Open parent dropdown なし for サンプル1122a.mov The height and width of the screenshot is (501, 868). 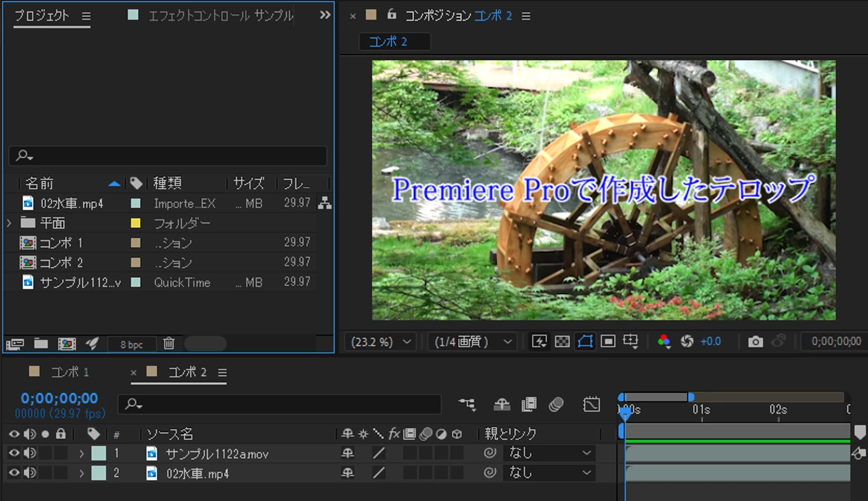point(549,454)
